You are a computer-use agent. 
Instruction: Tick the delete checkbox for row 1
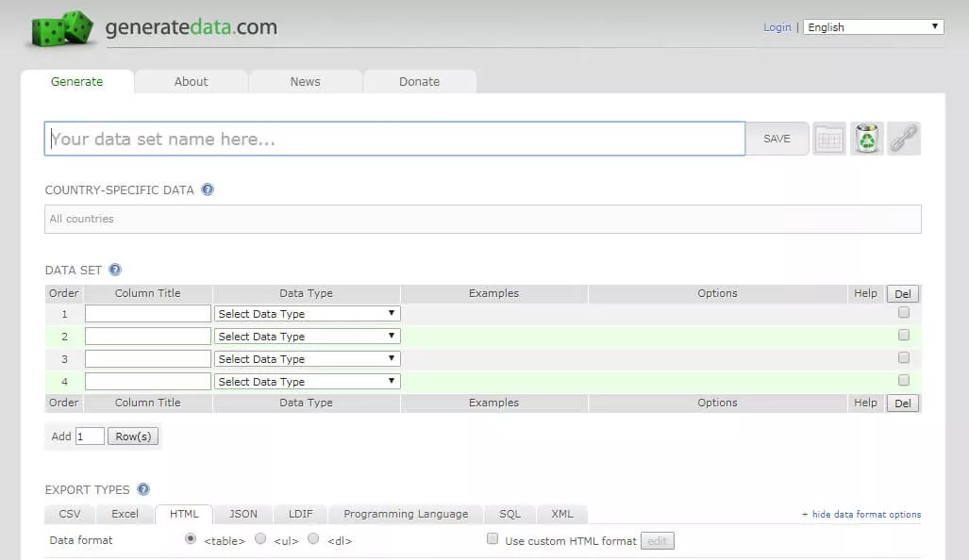pyautogui.click(x=904, y=312)
